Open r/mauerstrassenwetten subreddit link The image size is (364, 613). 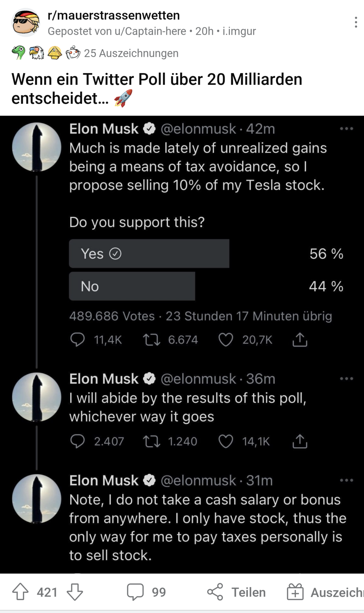click(114, 16)
